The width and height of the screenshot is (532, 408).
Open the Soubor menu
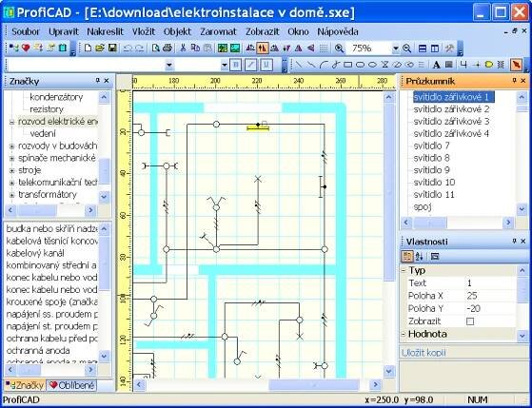26,31
